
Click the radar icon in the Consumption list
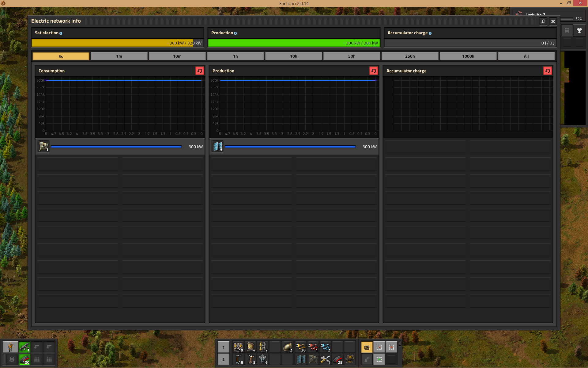(43, 147)
